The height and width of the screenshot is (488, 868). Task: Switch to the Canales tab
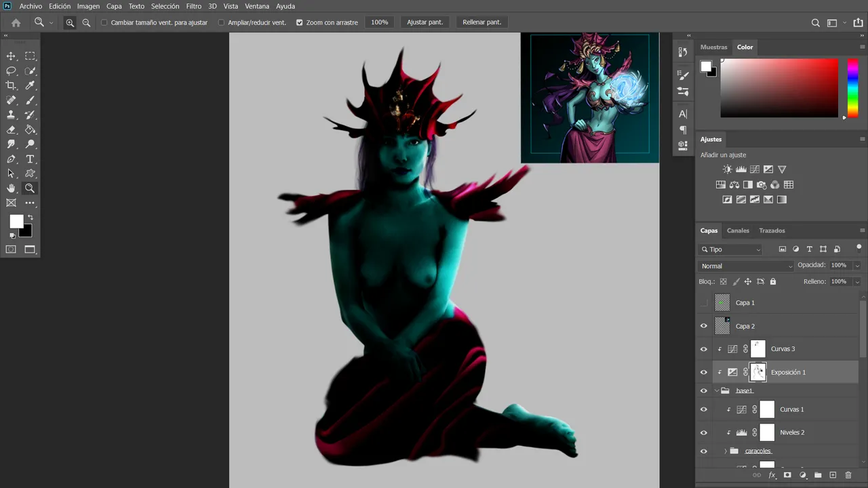click(x=738, y=230)
